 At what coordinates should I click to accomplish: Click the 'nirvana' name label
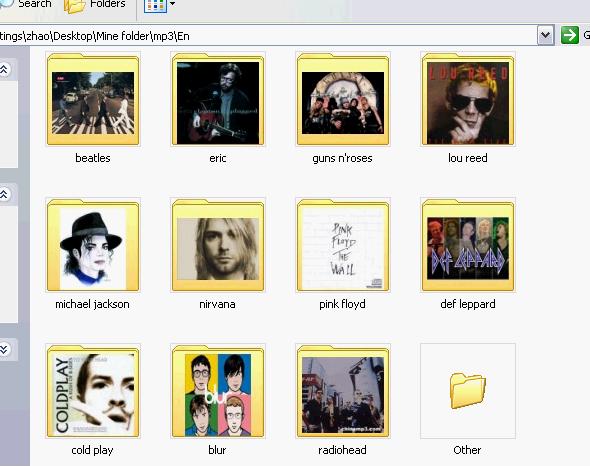(217, 304)
